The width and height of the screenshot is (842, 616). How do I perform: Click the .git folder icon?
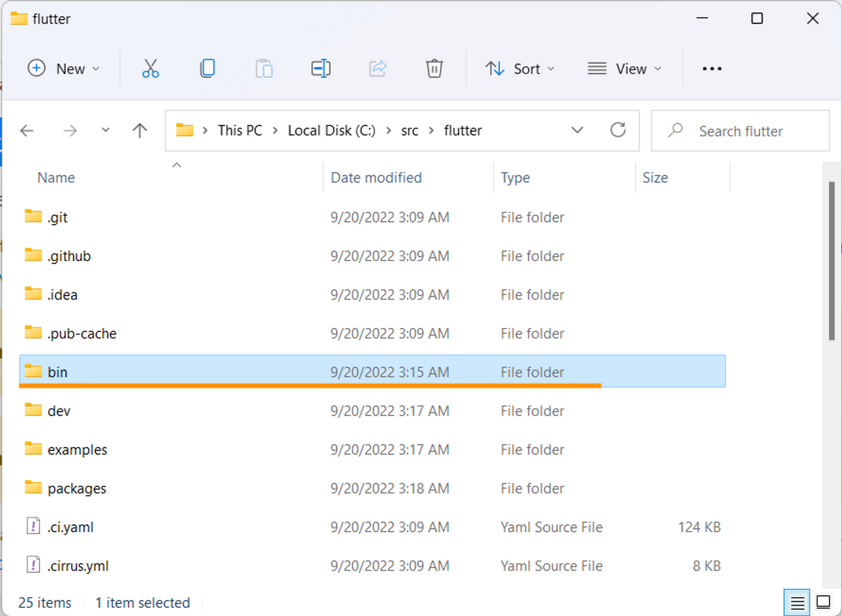34,216
